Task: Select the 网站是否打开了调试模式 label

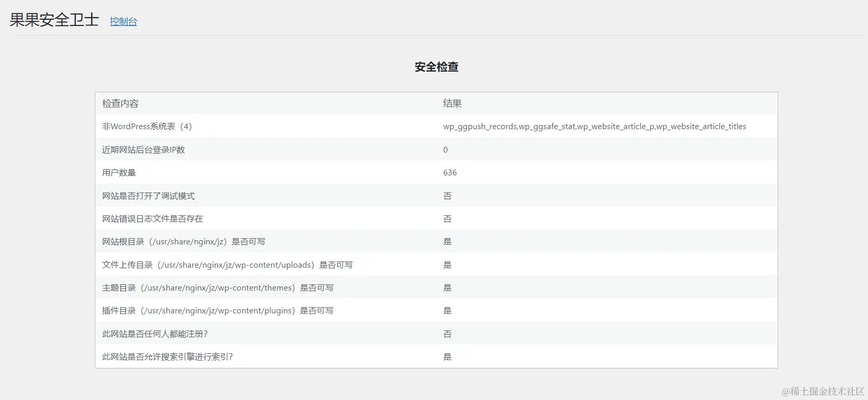Action: [148, 196]
